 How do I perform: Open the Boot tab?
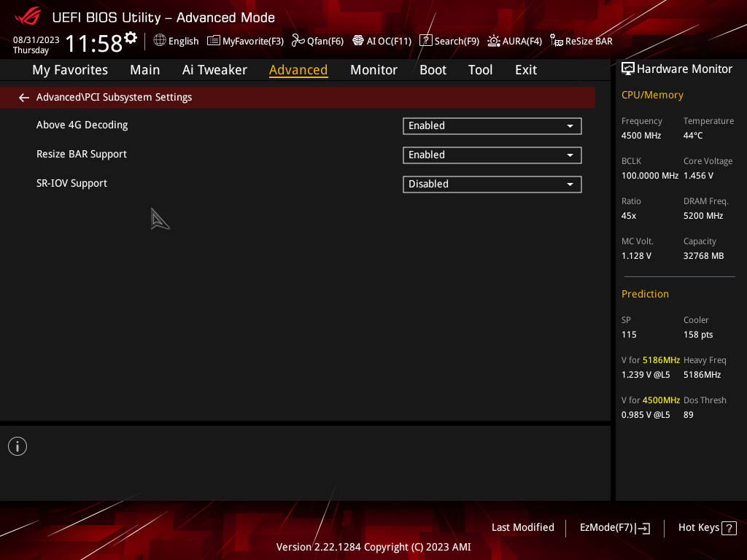pyautogui.click(x=433, y=70)
